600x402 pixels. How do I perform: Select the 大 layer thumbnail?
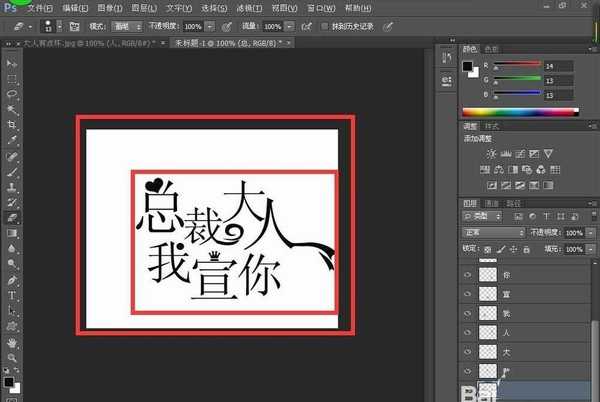pyautogui.click(x=488, y=352)
